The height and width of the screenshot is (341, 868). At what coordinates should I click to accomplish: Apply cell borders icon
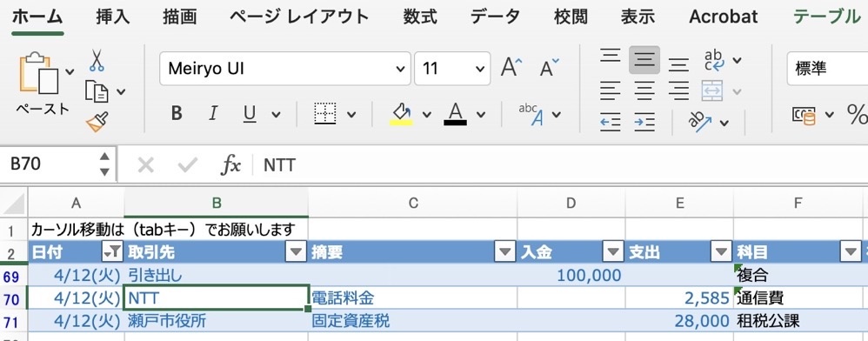[x=325, y=113]
